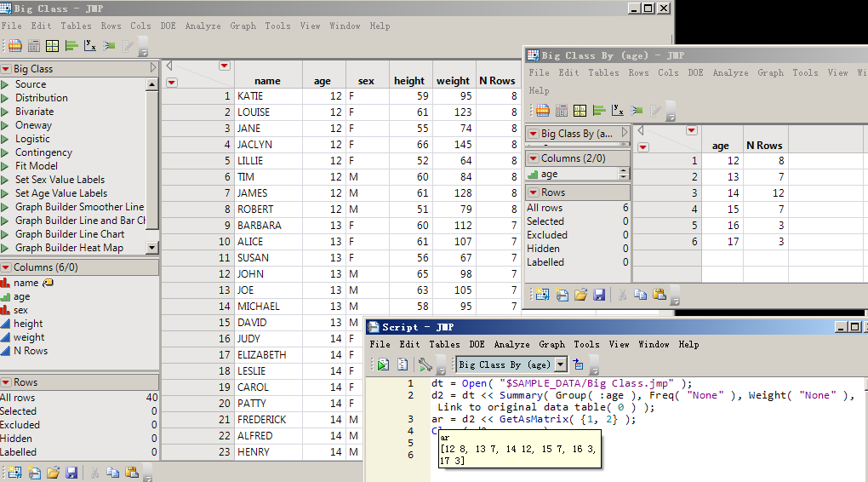Select the height column in Columns list
The image size is (868, 482).
(28, 324)
